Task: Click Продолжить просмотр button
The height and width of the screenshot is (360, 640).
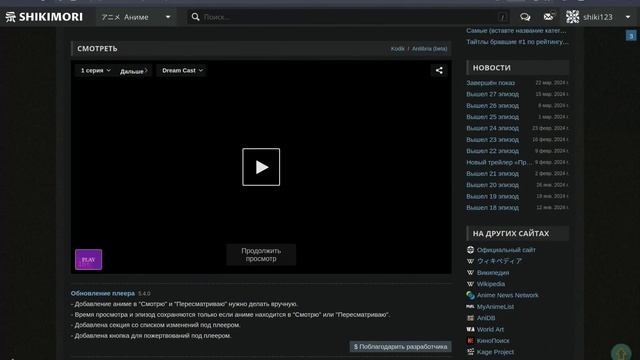Action: pyautogui.click(x=261, y=255)
